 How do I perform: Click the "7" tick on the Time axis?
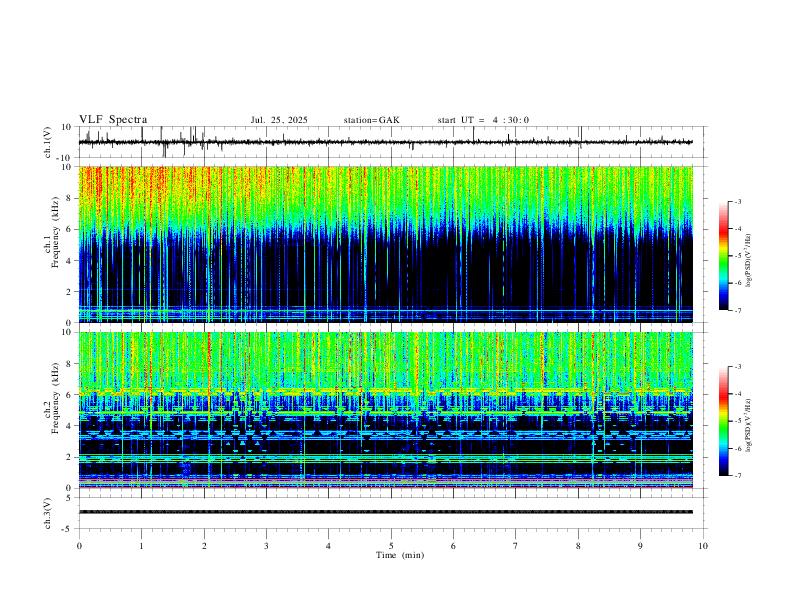[516, 546]
